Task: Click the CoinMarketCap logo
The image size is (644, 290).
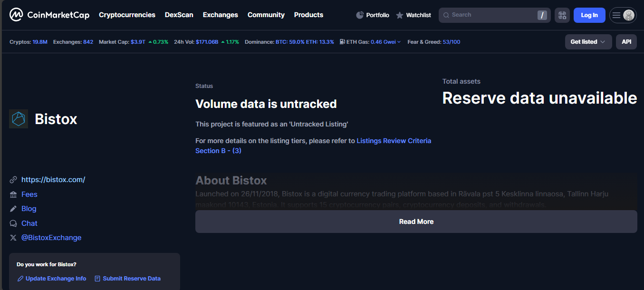Action: coord(49,15)
